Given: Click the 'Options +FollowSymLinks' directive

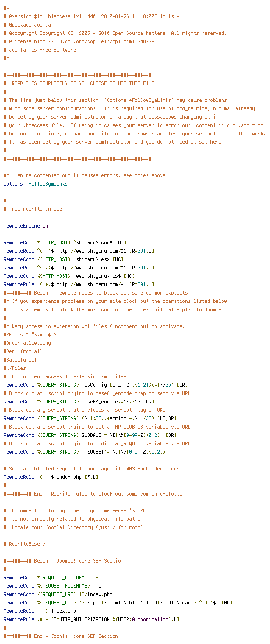Looking at the screenshot, I should tap(35, 184).
